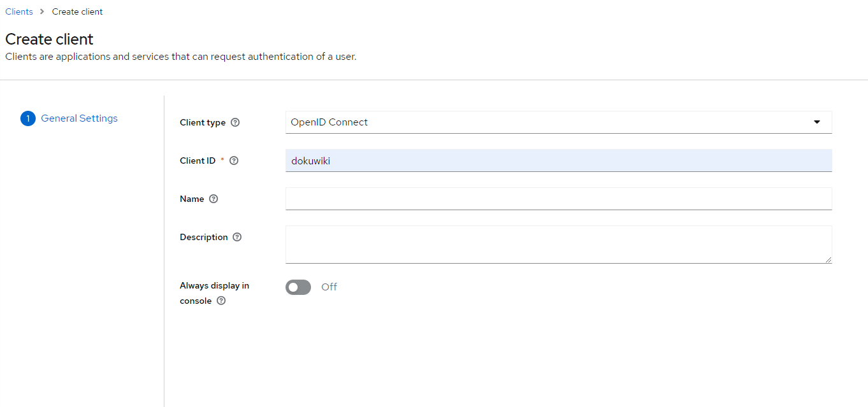868x407 pixels.
Task: Click the Client type dropdown caret arrow
Action: pos(817,122)
